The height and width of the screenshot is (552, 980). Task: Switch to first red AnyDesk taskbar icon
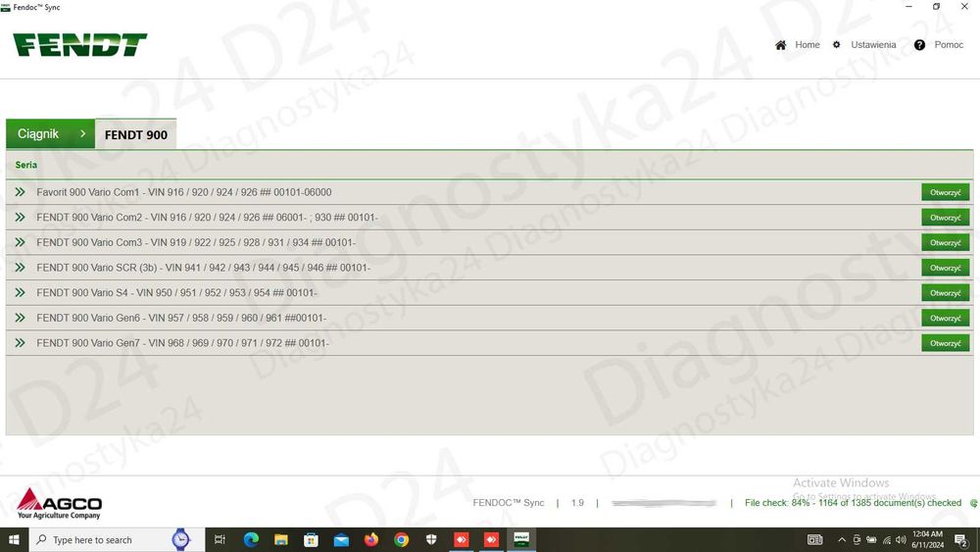(462, 539)
